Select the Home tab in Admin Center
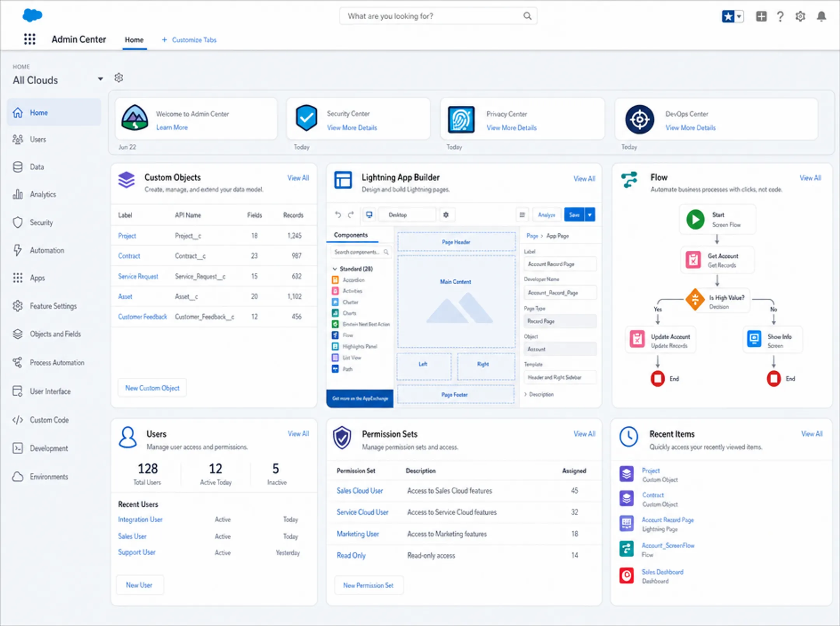The image size is (840, 626). [x=134, y=40]
